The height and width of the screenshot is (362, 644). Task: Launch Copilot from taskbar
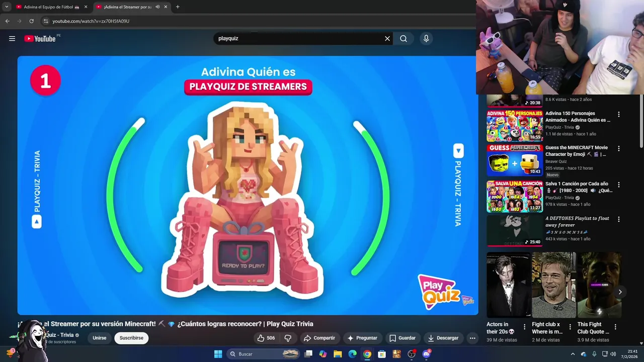tap(323, 354)
